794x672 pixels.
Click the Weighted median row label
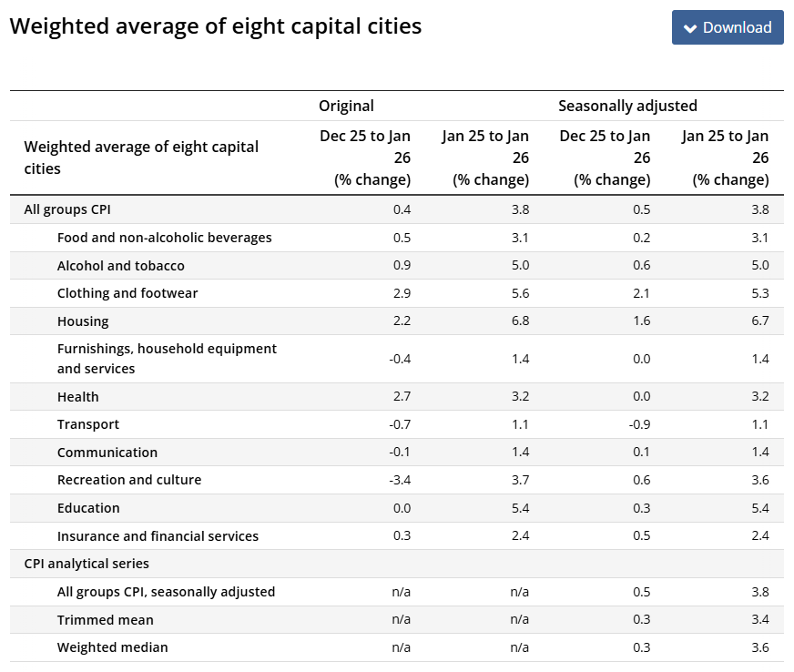[x=112, y=647]
